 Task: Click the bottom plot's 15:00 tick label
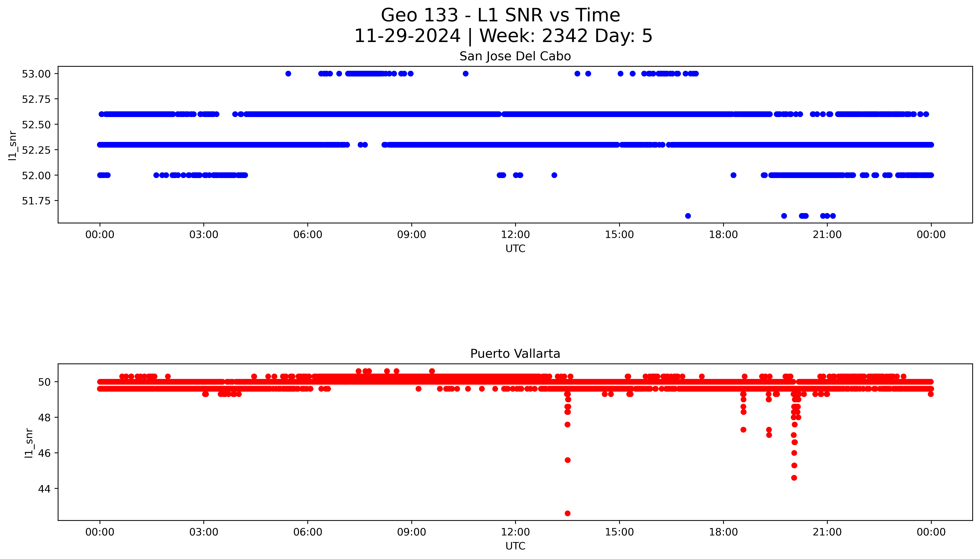point(619,532)
